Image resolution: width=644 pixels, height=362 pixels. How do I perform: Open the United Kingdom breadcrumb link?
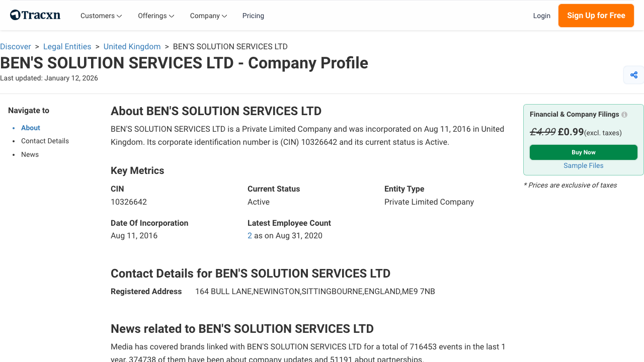coord(132,46)
